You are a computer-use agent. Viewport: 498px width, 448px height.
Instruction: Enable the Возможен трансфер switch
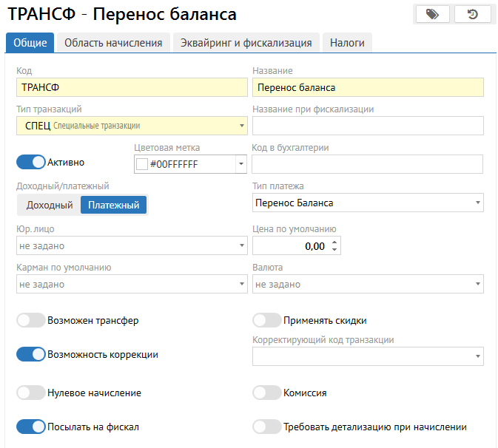point(31,321)
